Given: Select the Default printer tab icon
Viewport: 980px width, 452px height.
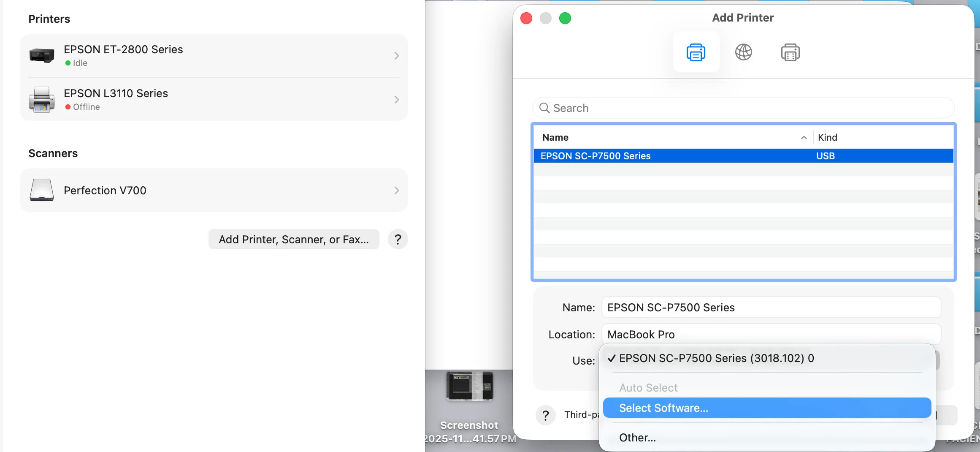Looking at the screenshot, I should click(696, 52).
